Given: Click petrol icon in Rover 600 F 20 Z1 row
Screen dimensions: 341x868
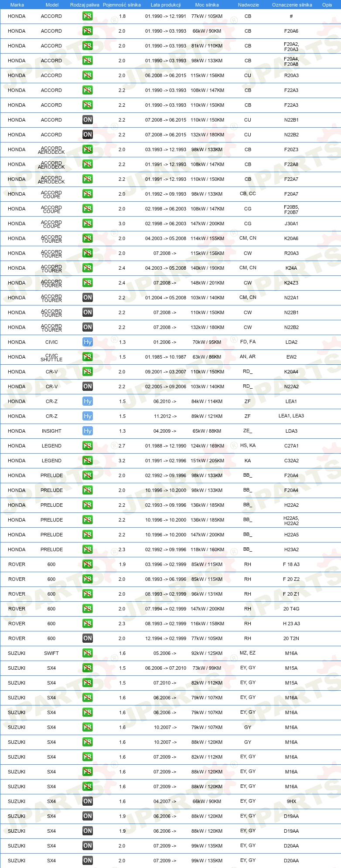Looking at the screenshot, I should 88,594.
